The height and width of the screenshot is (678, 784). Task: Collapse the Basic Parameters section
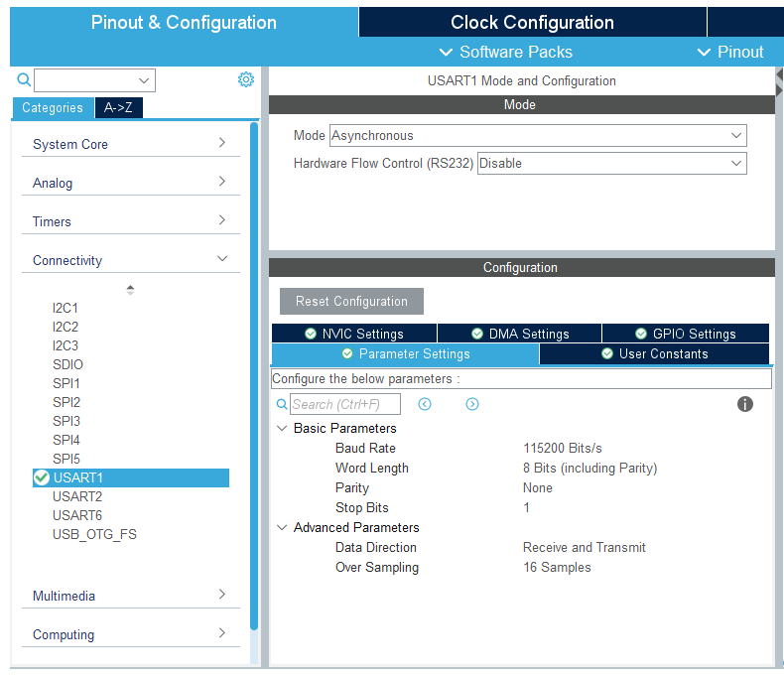[x=283, y=429]
